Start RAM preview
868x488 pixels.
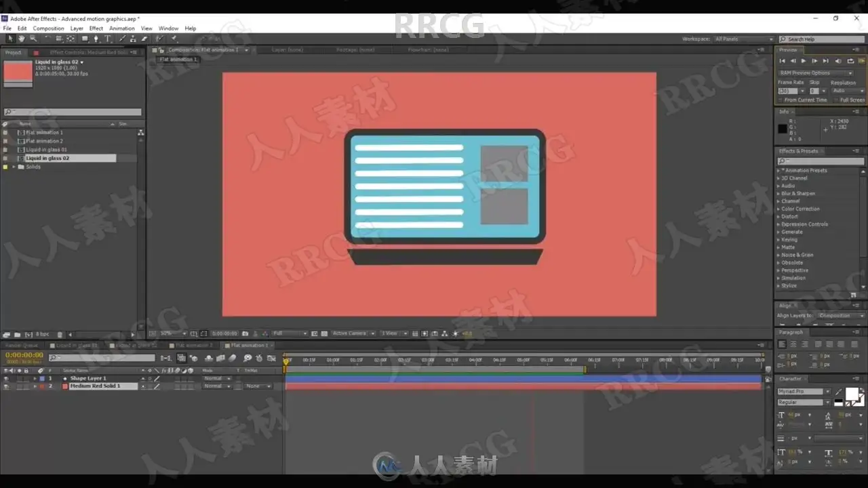point(861,61)
